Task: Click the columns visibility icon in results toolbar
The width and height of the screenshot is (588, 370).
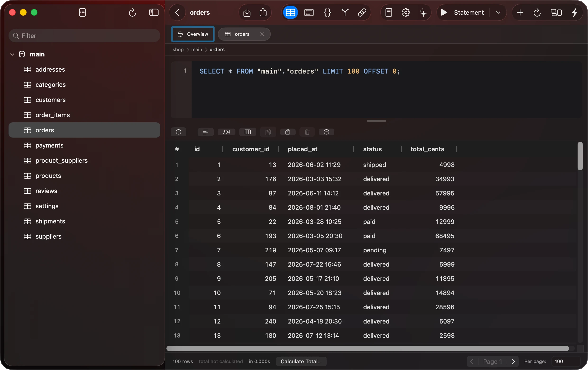Action: 248,132
